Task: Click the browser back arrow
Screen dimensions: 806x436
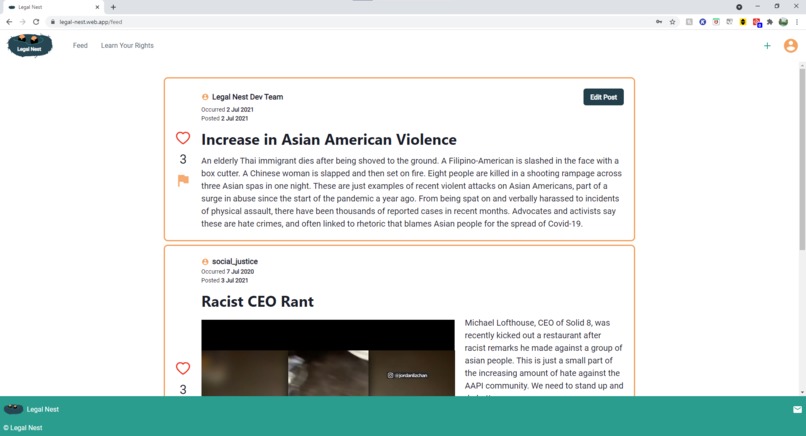Action: (x=9, y=22)
